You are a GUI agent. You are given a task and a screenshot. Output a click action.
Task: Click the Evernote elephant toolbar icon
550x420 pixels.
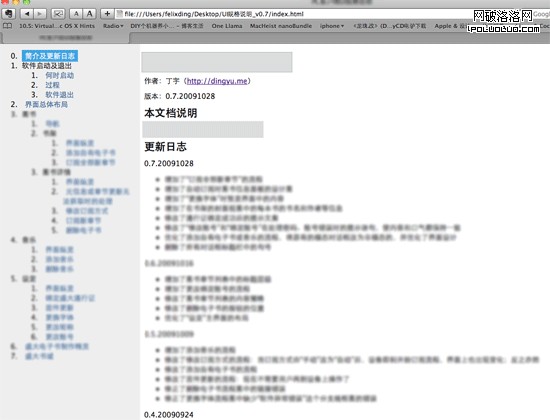[9, 14]
